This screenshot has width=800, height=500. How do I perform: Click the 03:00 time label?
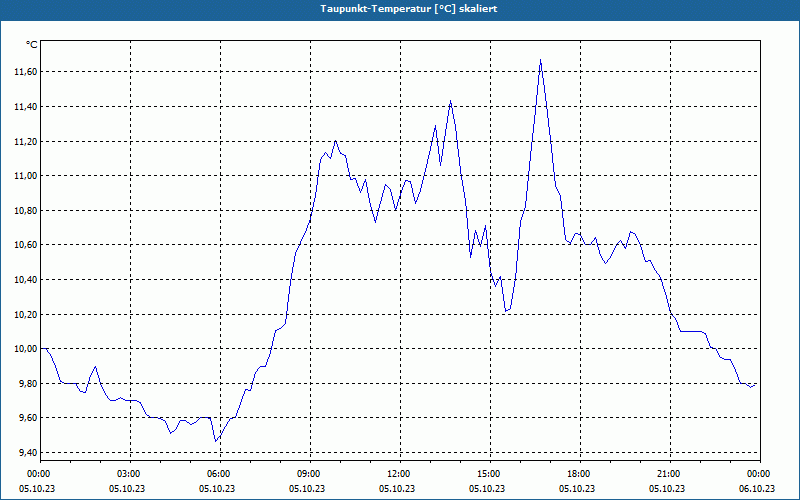tap(131, 474)
